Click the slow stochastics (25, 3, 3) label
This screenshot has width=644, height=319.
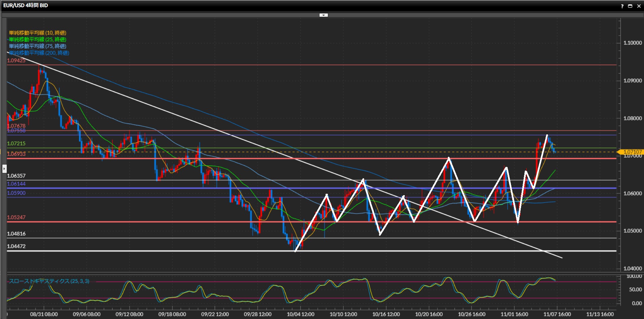[x=49, y=281]
